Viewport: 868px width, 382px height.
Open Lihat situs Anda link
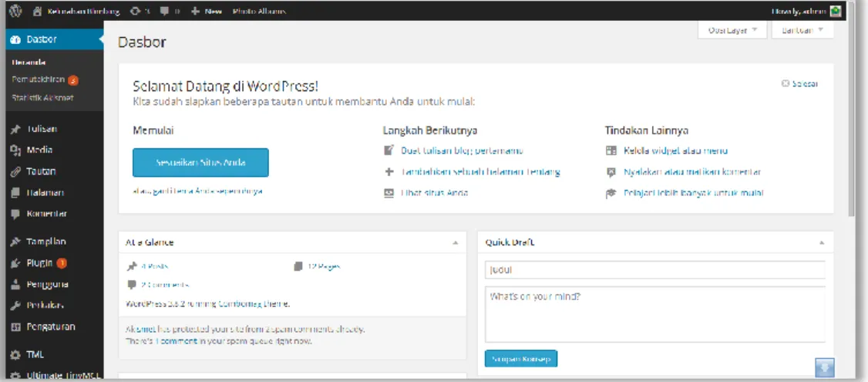(x=435, y=192)
